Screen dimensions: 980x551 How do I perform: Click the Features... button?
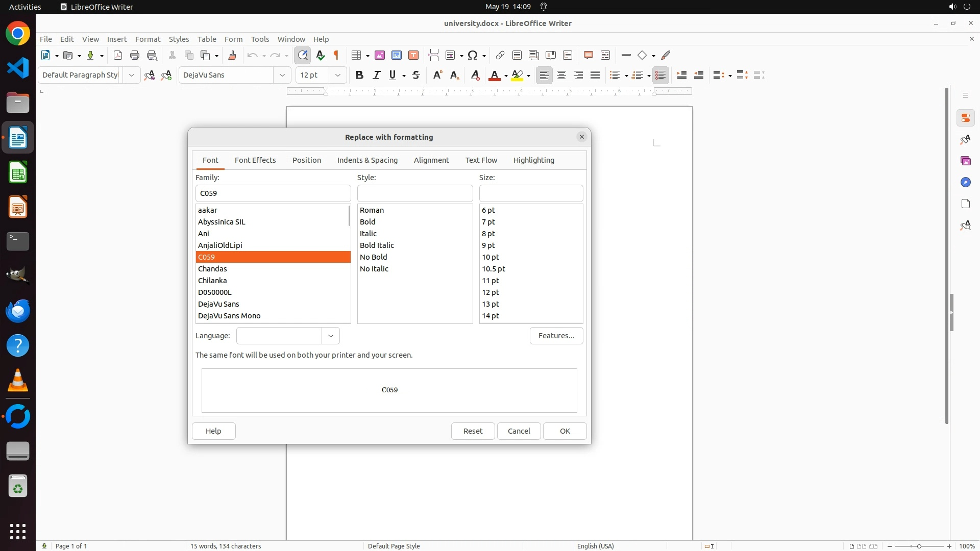pos(556,336)
